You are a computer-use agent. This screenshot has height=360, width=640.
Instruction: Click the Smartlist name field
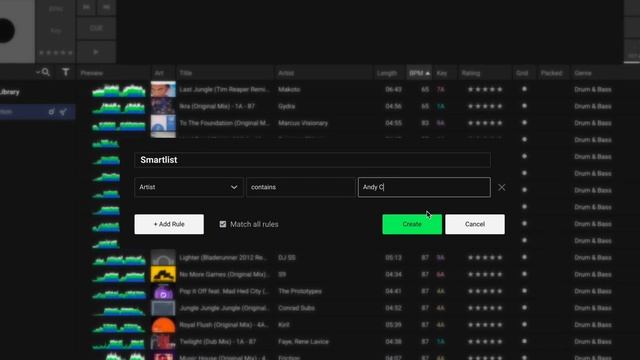[312, 160]
